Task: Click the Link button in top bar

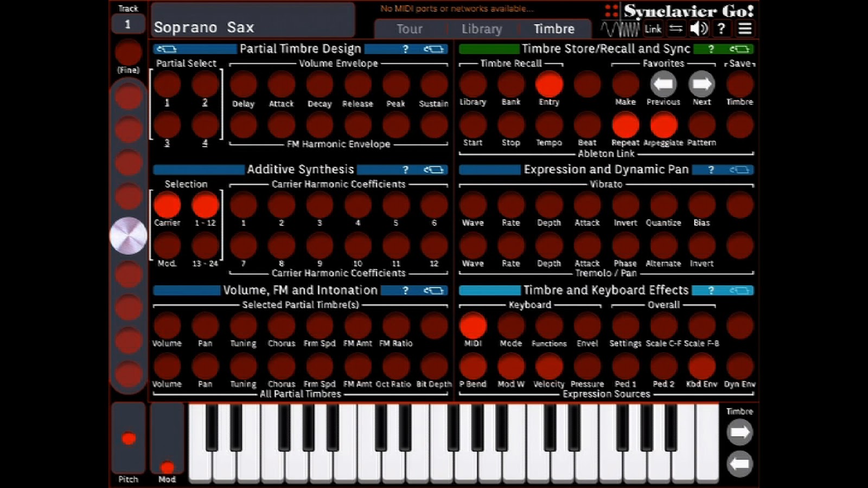Action: click(x=653, y=29)
